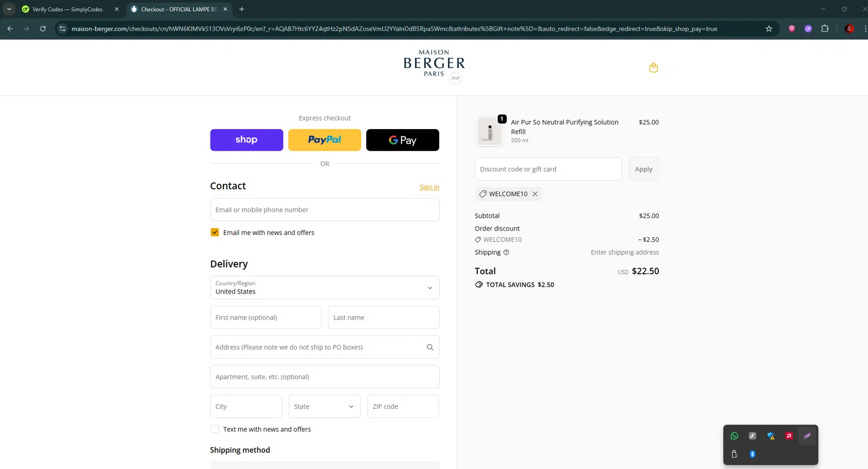View site information icon in the address bar
868x469 pixels.
[62, 28]
